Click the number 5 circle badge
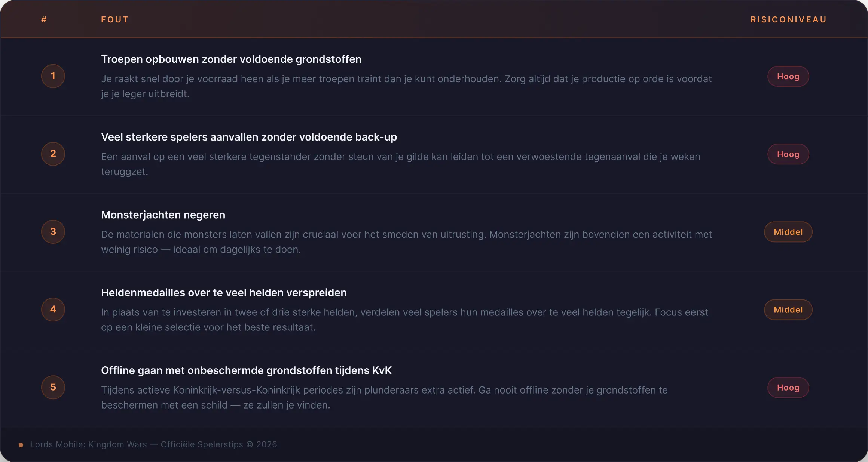Viewport: 868px width, 462px height. point(53,387)
